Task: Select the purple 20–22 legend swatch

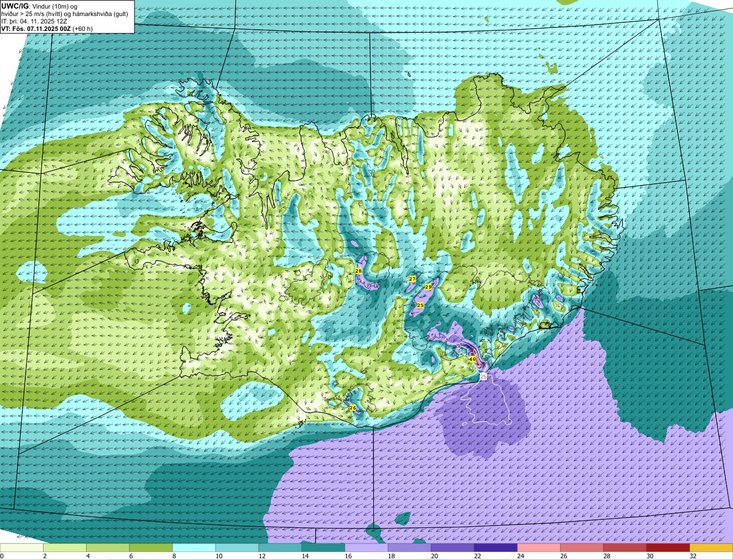Action: pos(452,548)
